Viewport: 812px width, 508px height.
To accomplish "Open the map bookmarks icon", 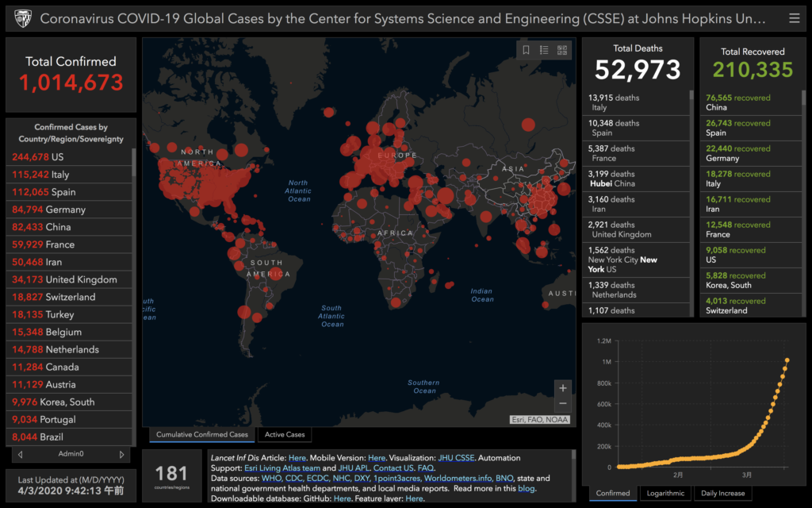I will [527, 50].
